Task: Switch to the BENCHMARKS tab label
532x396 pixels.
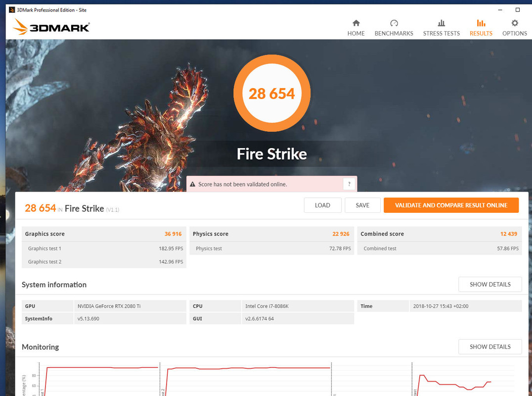Action: click(x=394, y=33)
